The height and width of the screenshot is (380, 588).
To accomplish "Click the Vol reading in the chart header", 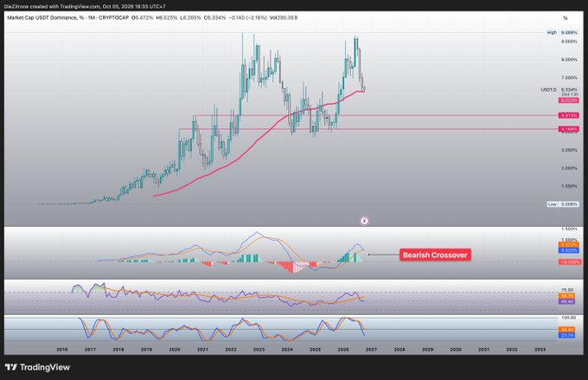I will (284, 17).
